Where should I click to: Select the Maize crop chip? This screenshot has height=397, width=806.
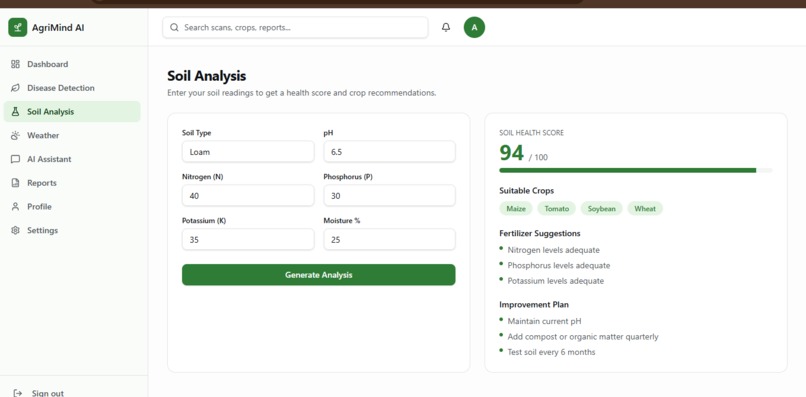point(516,208)
